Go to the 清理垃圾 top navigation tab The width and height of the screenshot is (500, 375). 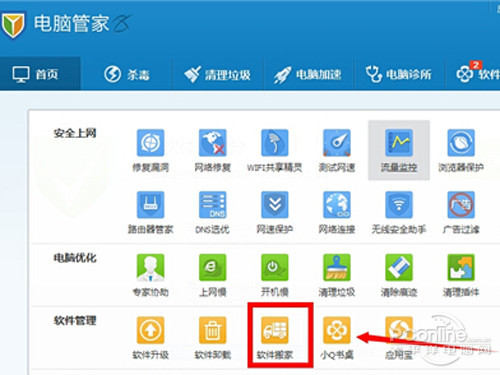point(217,74)
